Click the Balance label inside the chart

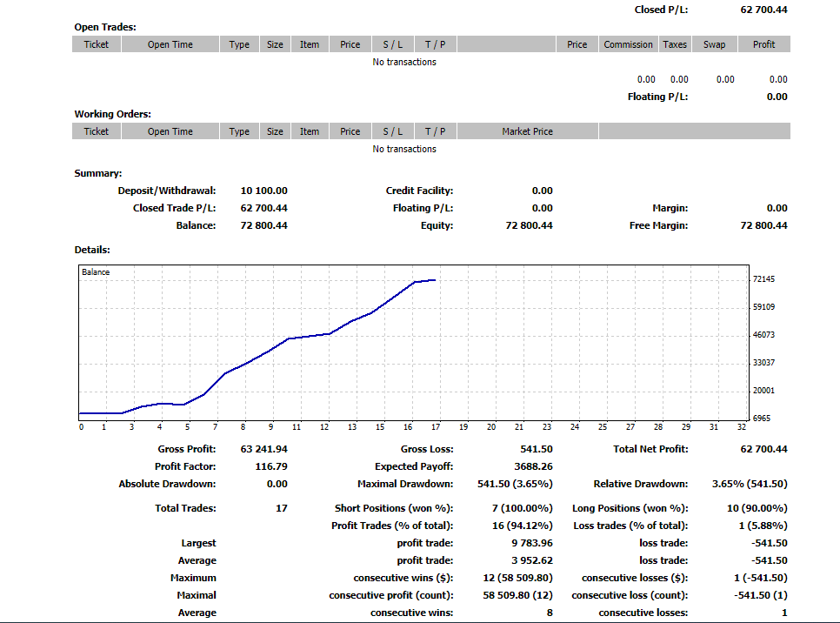click(x=96, y=272)
